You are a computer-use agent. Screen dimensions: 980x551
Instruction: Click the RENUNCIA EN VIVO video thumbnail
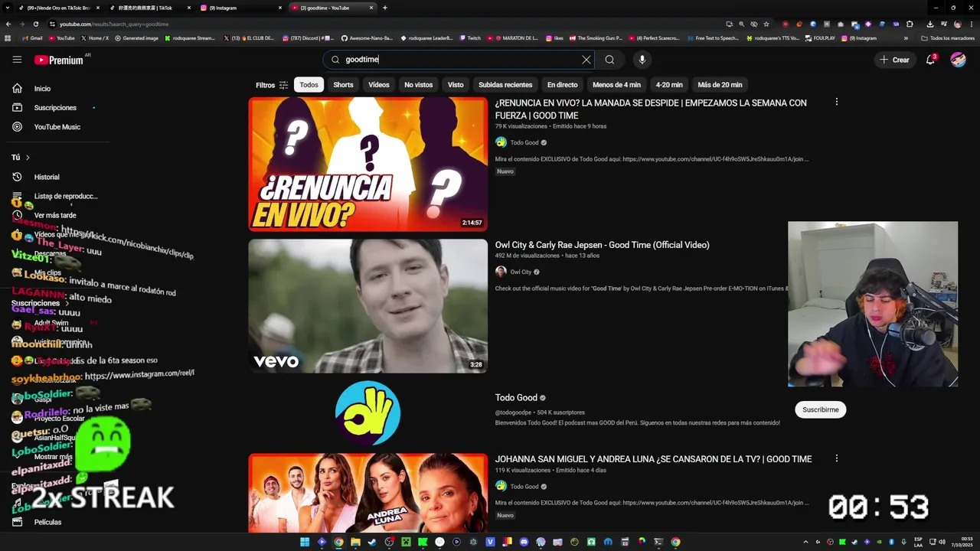pos(367,164)
